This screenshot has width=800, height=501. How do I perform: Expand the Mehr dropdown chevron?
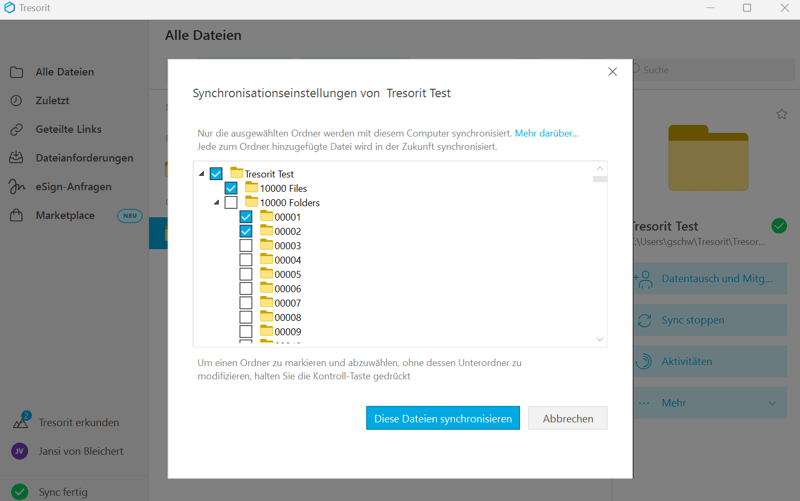(x=772, y=403)
